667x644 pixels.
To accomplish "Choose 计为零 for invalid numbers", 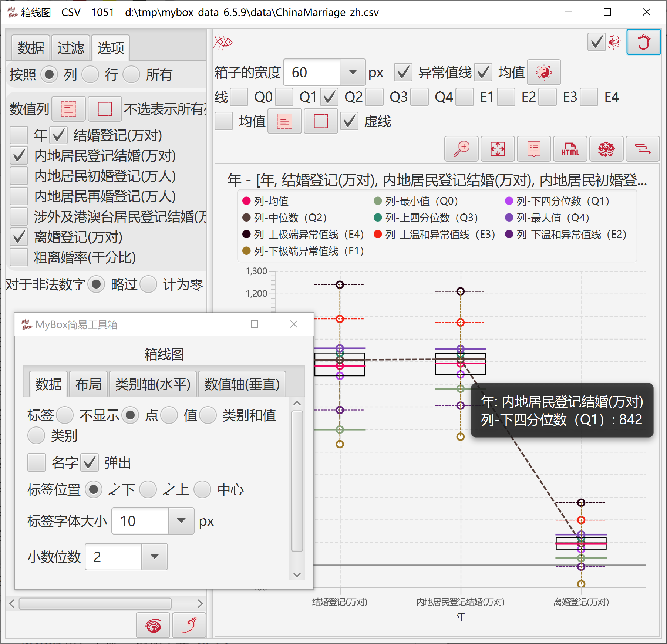I will tap(148, 284).
